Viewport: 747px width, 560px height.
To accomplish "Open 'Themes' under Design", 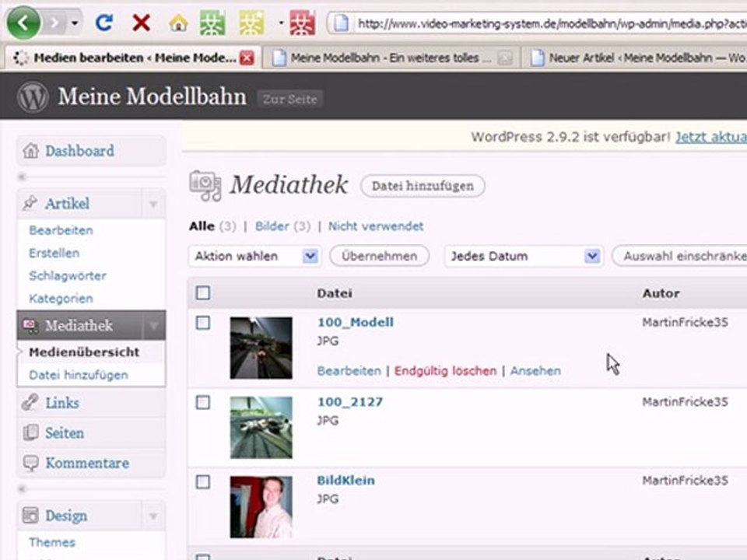I will pos(52,542).
